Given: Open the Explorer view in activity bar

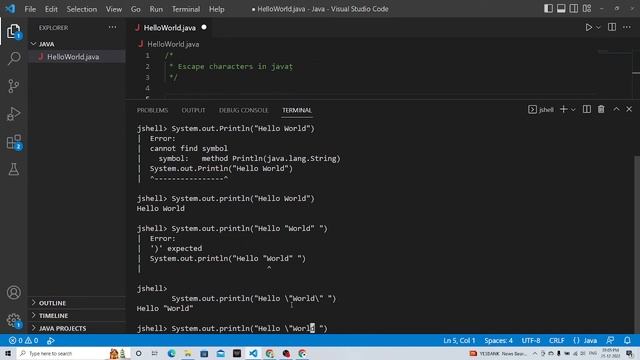Looking at the screenshot, I should coord(13,31).
